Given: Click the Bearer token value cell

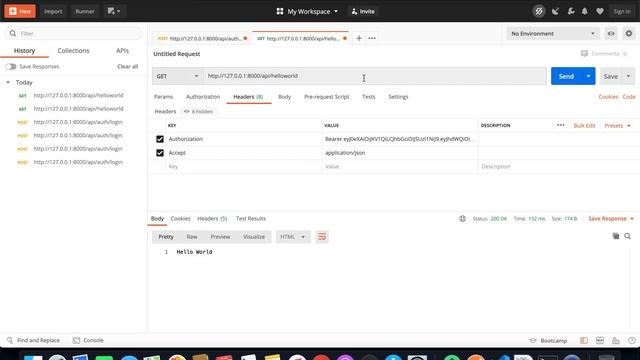Looking at the screenshot, I should (x=400, y=139).
